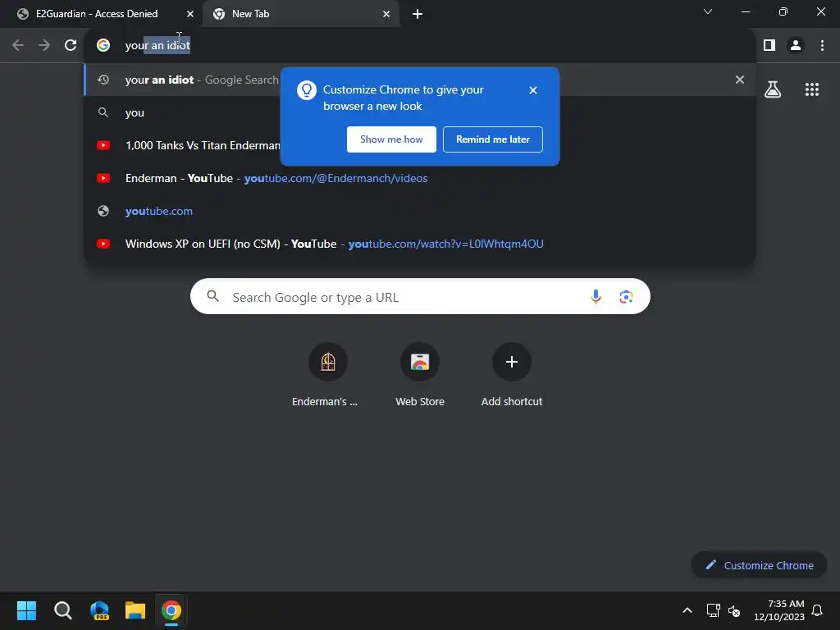Screen dimensions: 840x630
Task: Open the network status tray icon
Action: [x=713, y=610]
